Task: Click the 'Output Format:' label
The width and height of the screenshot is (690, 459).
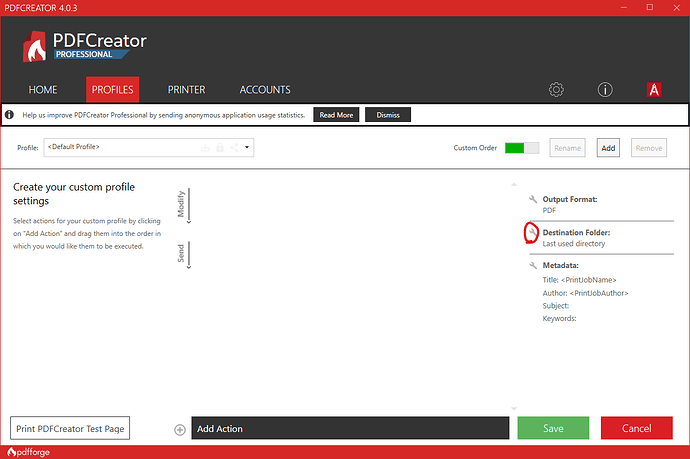Action: (570, 199)
